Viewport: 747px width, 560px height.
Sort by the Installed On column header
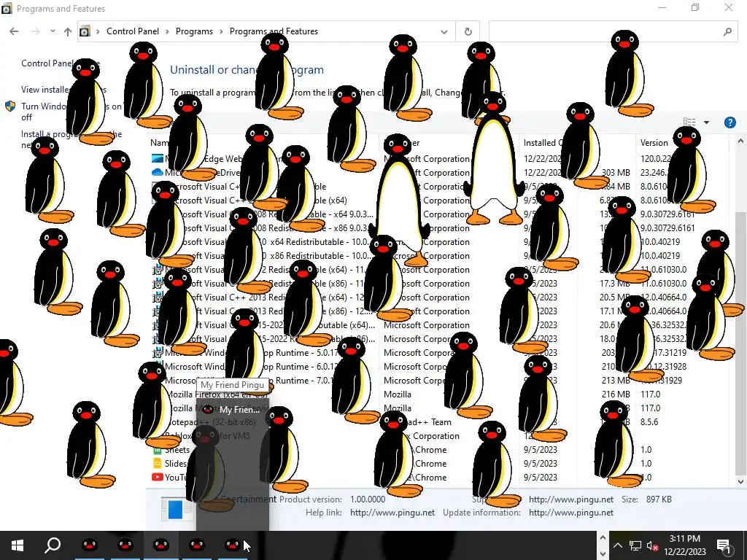(x=543, y=143)
